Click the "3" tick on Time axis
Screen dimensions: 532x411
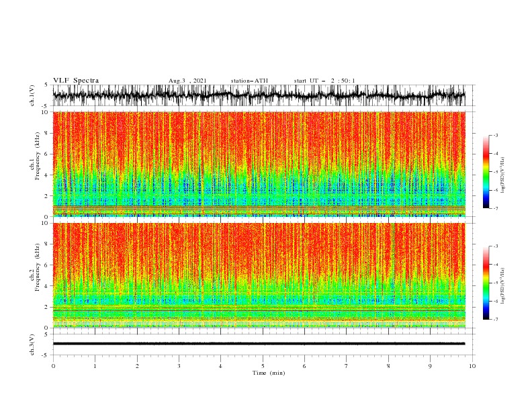coord(179,366)
